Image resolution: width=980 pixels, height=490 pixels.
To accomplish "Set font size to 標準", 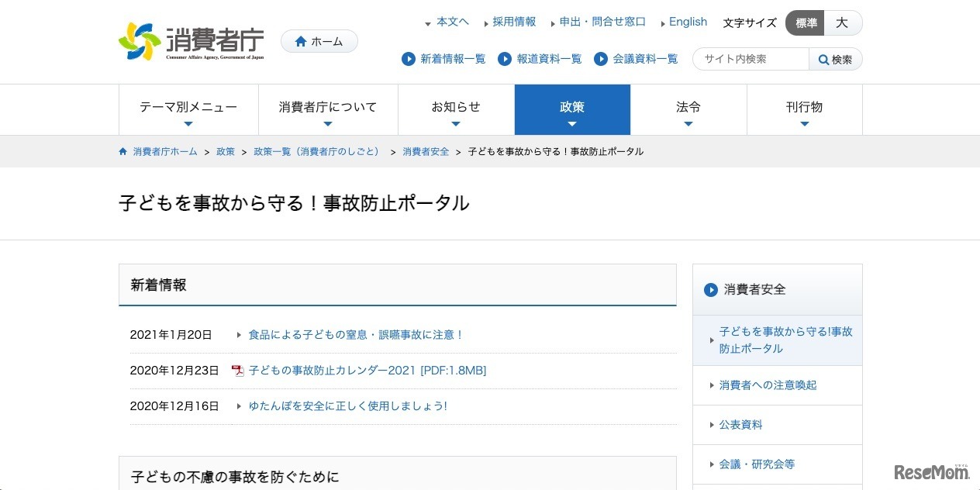I will click(x=805, y=23).
